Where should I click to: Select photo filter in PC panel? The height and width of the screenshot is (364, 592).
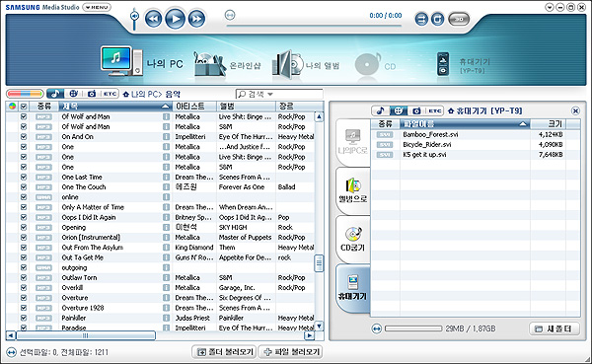92,94
